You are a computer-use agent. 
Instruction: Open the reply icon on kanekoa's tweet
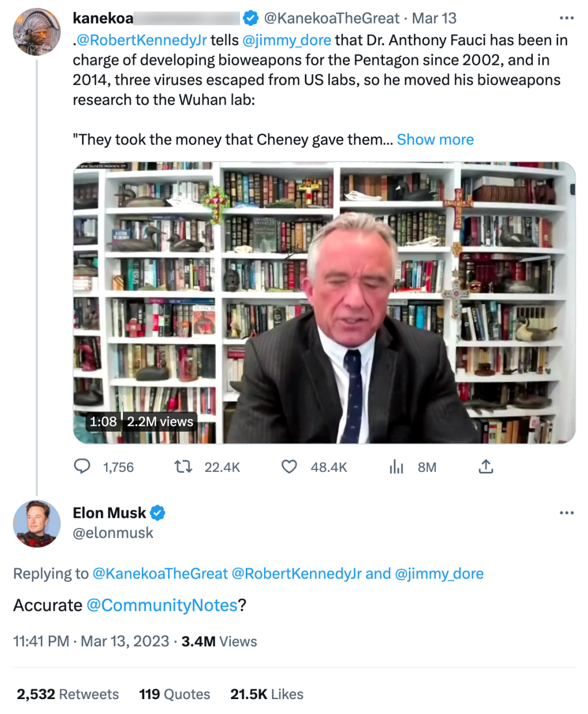click(83, 467)
